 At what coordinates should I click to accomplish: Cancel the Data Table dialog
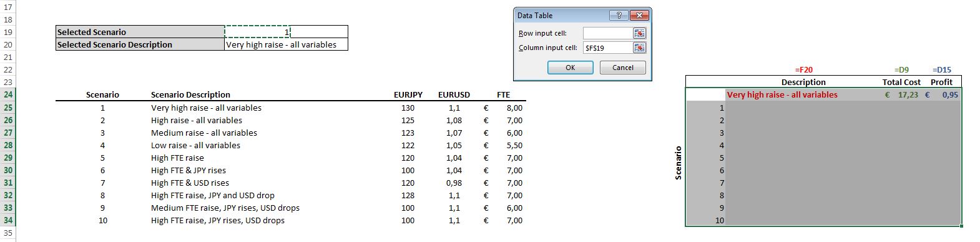coord(622,68)
